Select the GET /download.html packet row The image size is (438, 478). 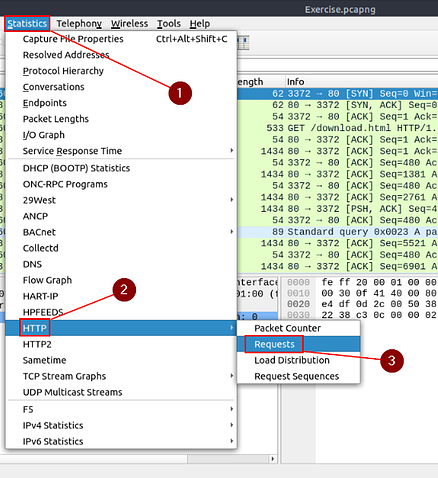(337, 128)
